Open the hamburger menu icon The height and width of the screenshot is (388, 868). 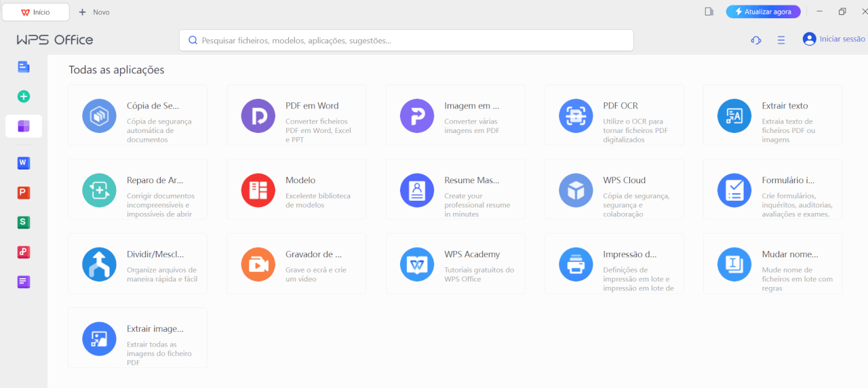click(781, 40)
